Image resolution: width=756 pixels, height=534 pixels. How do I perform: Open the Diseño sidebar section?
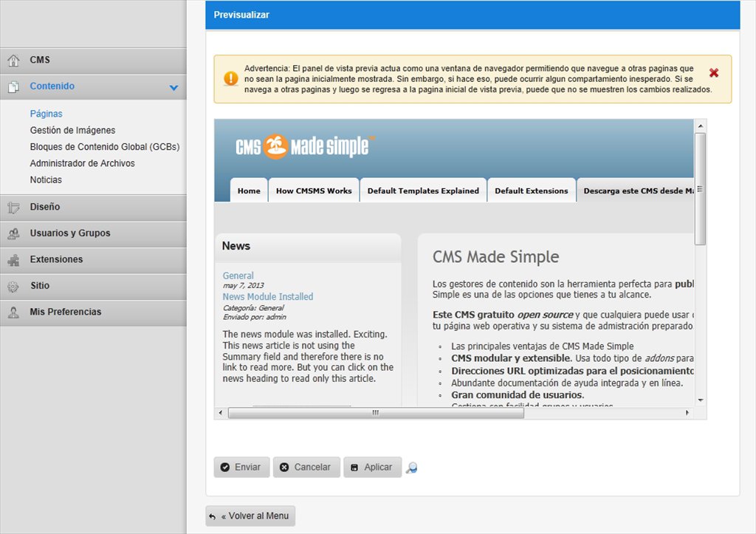click(x=93, y=208)
